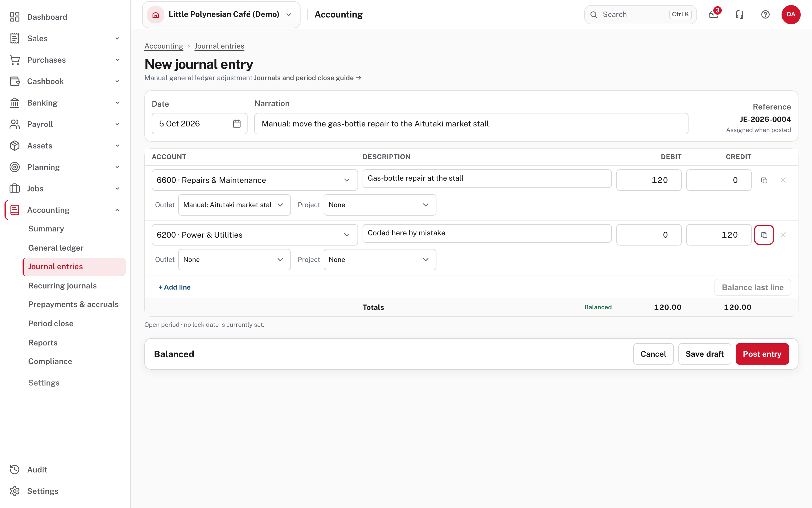Expand the Cashbook section chevron
The image size is (812, 508).
click(117, 81)
